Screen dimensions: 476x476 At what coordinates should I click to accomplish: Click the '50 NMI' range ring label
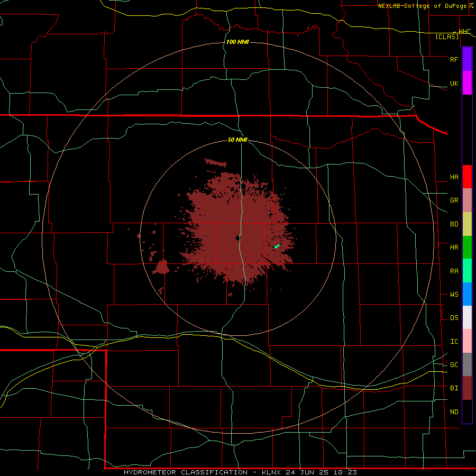click(x=237, y=140)
